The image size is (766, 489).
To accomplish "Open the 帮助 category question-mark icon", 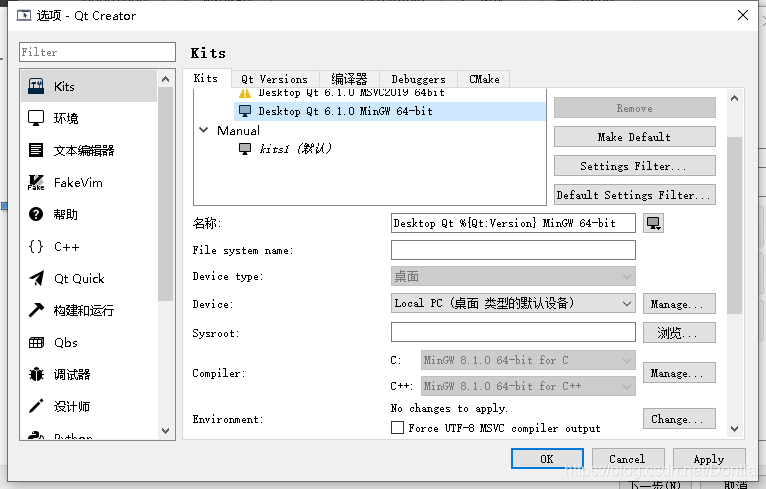I will [x=36, y=214].
